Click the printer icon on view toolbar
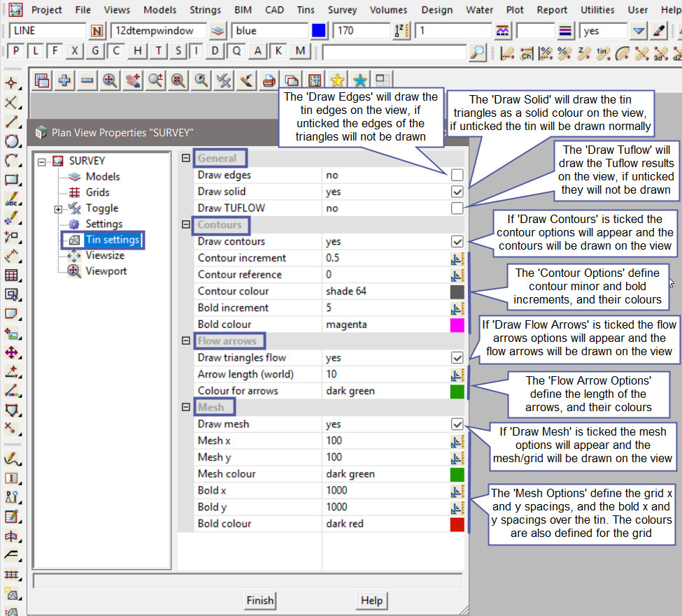This screenshot has height=616, width=682. pyautogui.click(x=269, y=80)
